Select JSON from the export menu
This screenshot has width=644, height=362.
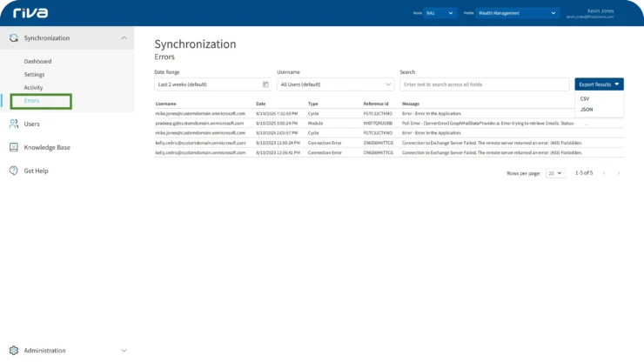(586, 109)
